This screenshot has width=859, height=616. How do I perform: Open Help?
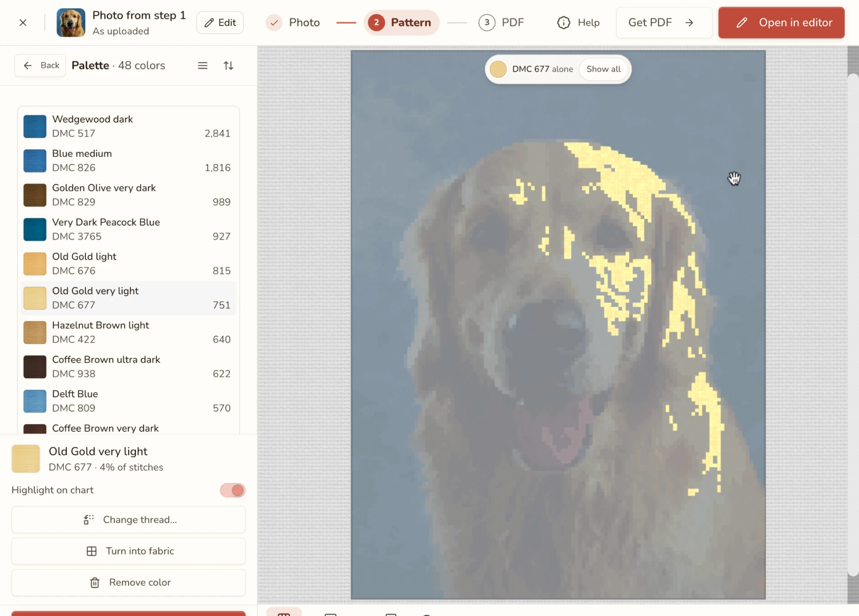coord(578,22)
